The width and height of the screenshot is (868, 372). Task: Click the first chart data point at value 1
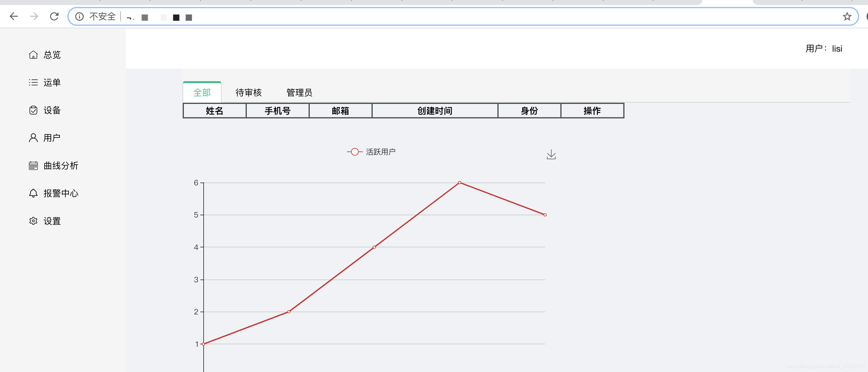204,344
